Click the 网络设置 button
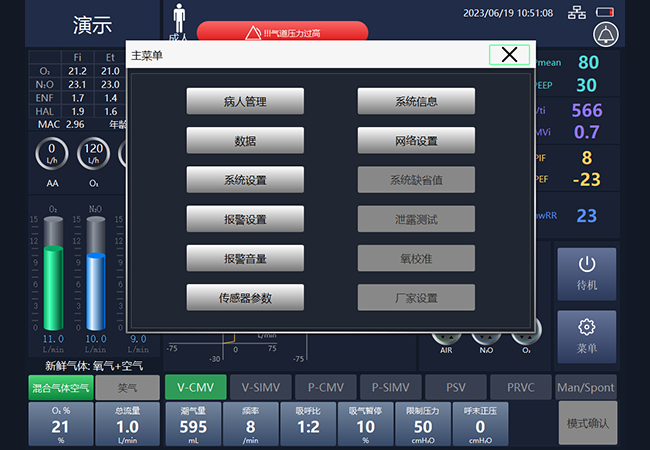Image resolution: width=650 pixels, height=450 pixels. [x=416, y=141]
